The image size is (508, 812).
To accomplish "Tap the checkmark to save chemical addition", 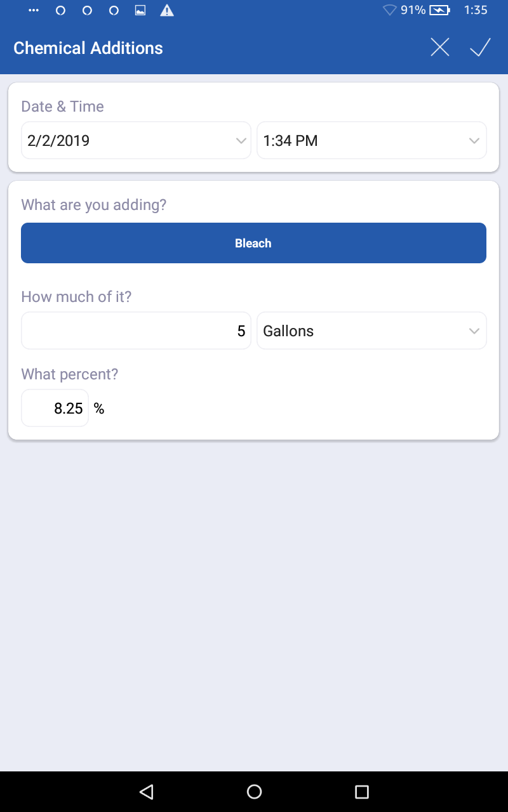I will 480,48.
